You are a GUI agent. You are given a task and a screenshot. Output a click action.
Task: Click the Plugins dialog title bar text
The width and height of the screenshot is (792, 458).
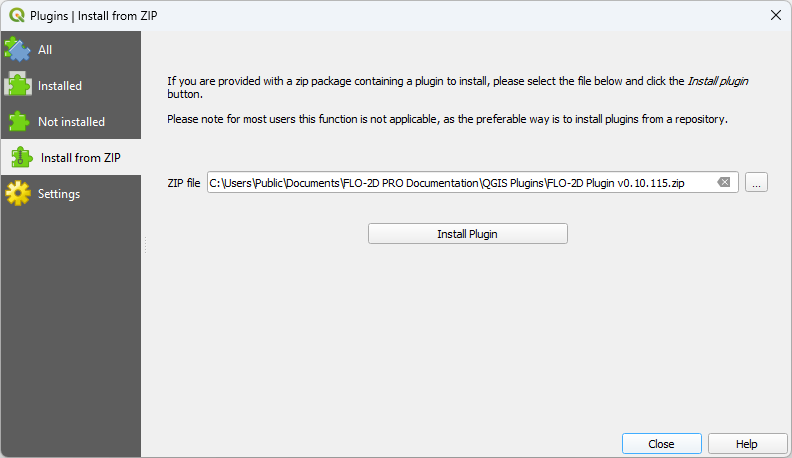tap(94, 15)
